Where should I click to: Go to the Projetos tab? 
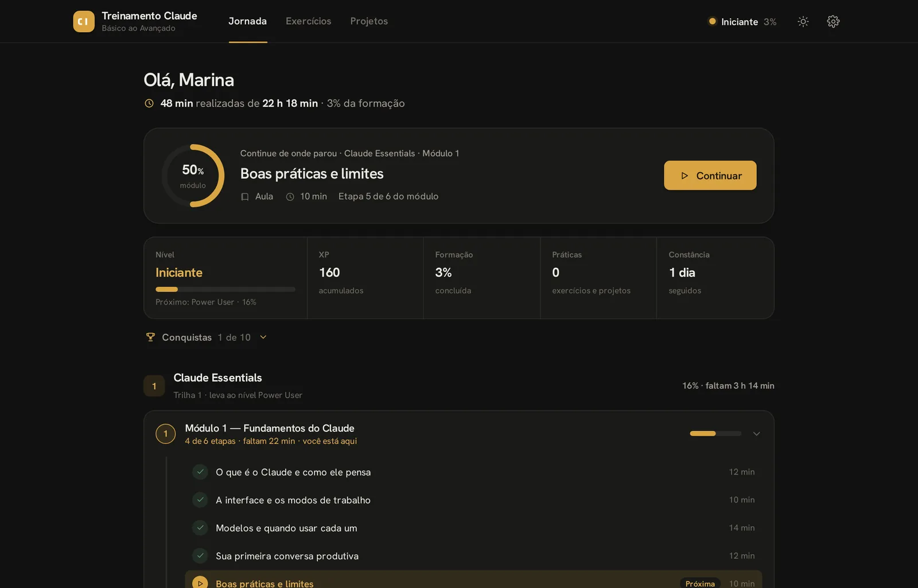pyautogui.click(x=369, y=21)
